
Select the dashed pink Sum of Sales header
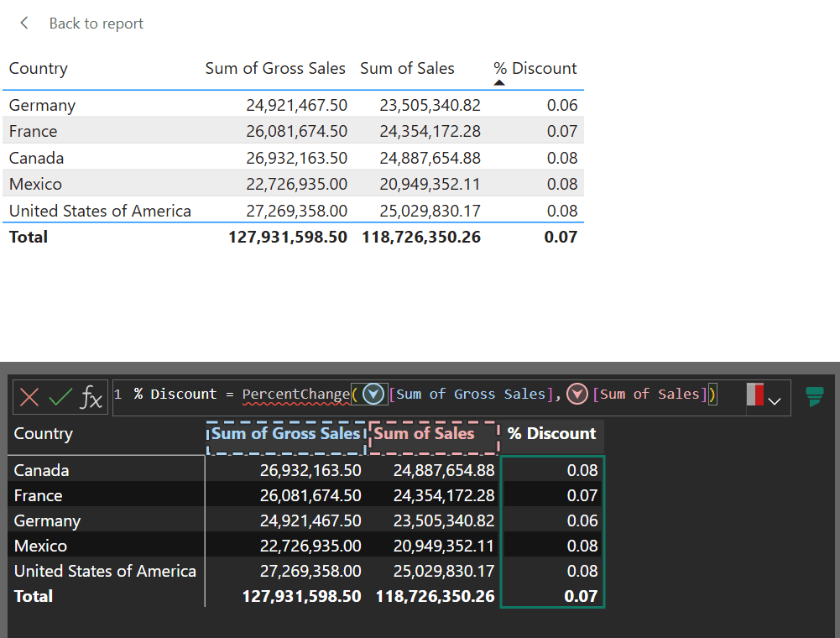tap(425, 434)
